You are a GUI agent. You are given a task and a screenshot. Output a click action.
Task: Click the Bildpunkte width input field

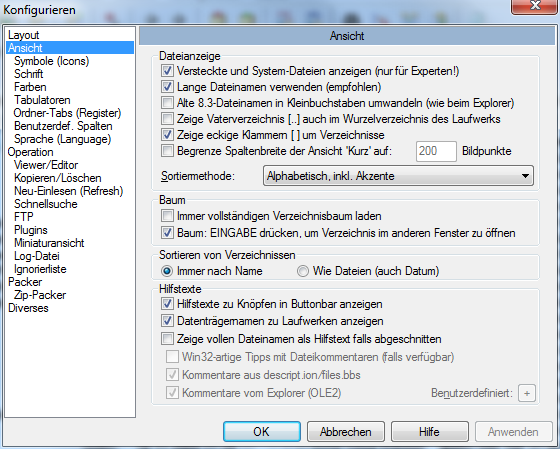point(436,151)
